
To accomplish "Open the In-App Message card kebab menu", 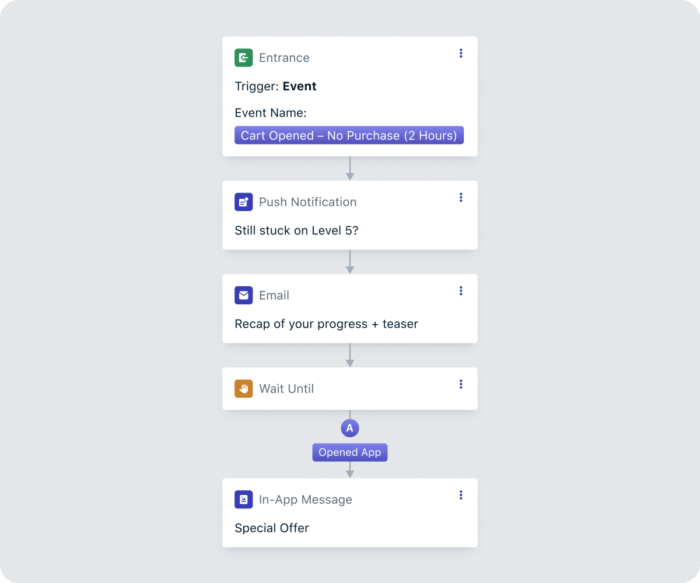I will 461,495.
